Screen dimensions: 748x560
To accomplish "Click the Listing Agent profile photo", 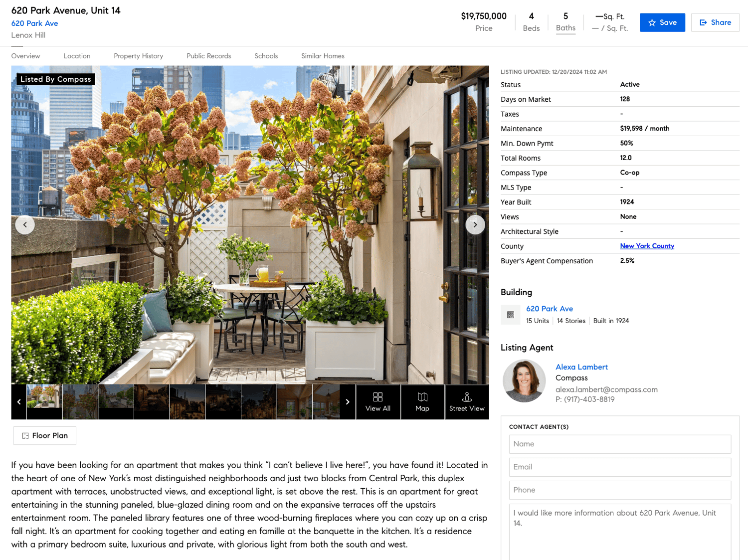I will pos(524,380).
